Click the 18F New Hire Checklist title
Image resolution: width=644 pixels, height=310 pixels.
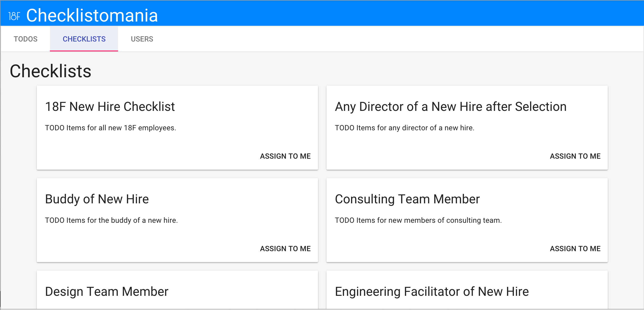[110, 107]
